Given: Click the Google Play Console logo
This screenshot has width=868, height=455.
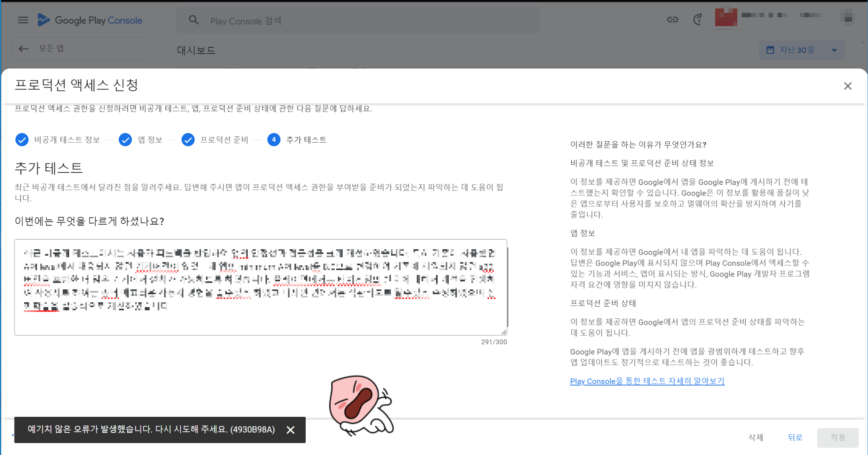Looking at the screenshot, I should (x=90, y=20).
